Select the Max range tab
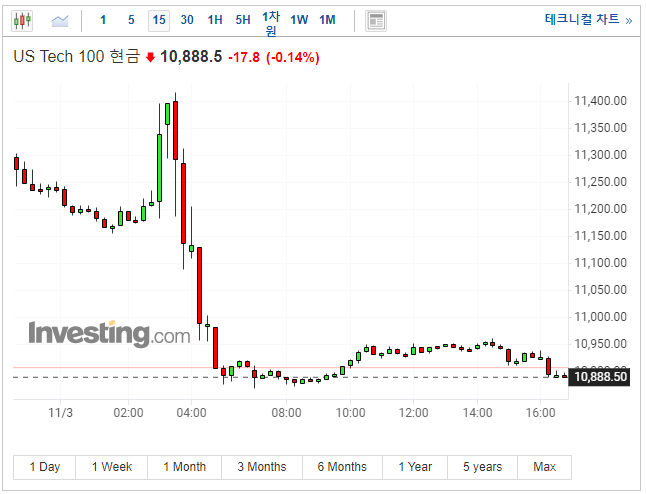 [x=544, y=467]
